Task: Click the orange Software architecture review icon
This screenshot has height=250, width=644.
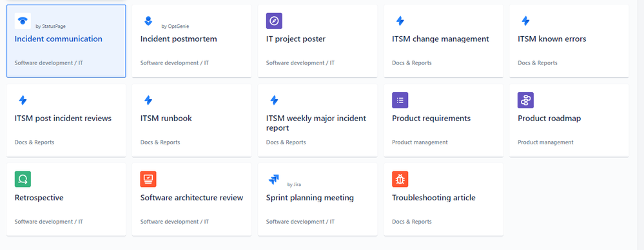Action: 148,179
